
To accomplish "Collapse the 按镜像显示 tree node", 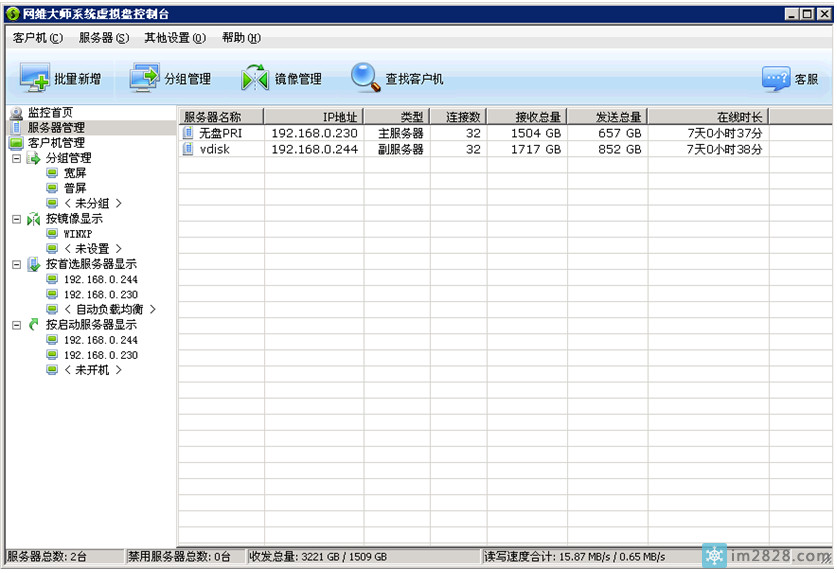I will click(x=16, y=219).
